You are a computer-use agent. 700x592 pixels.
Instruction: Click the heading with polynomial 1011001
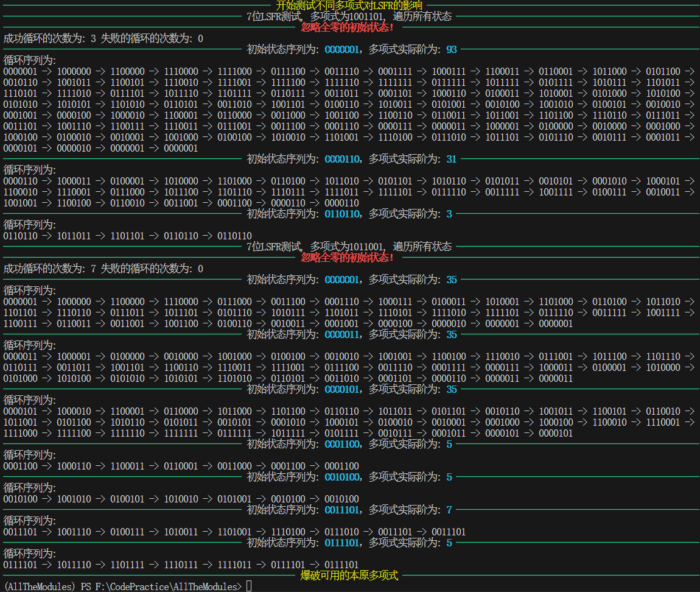tap(349, 247)
